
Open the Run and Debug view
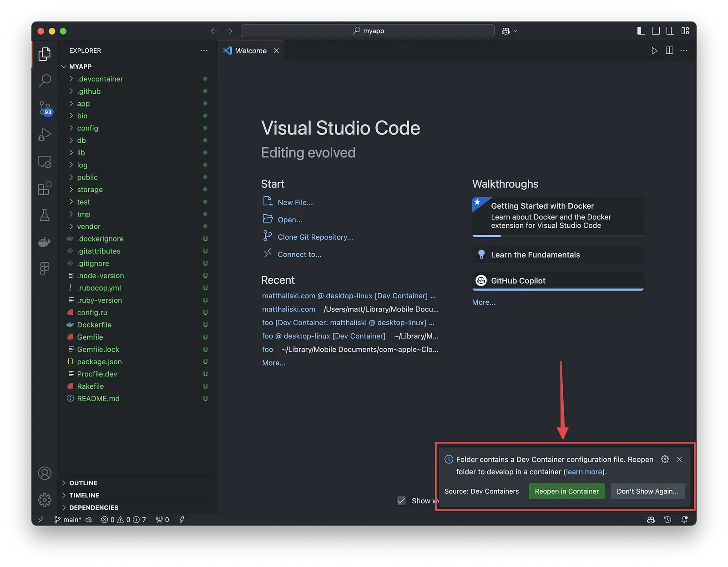click(x=45, y=135)
